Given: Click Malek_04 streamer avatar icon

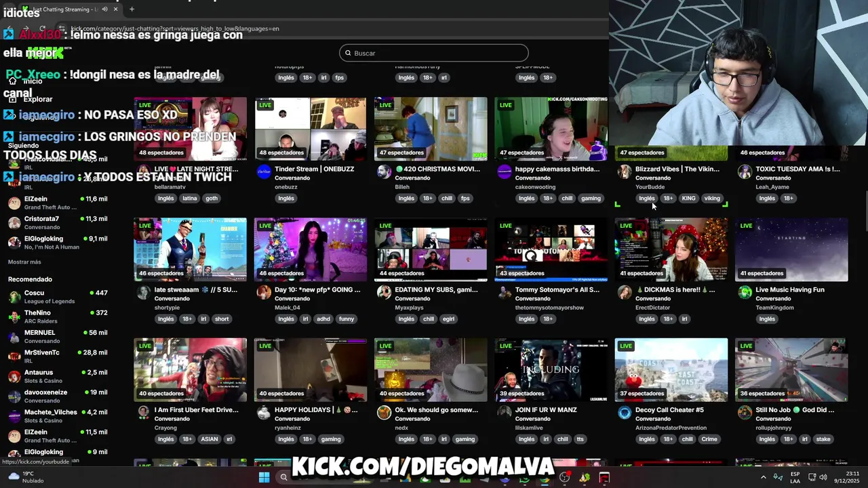Looking at the screenshot, I should point(264,292).
